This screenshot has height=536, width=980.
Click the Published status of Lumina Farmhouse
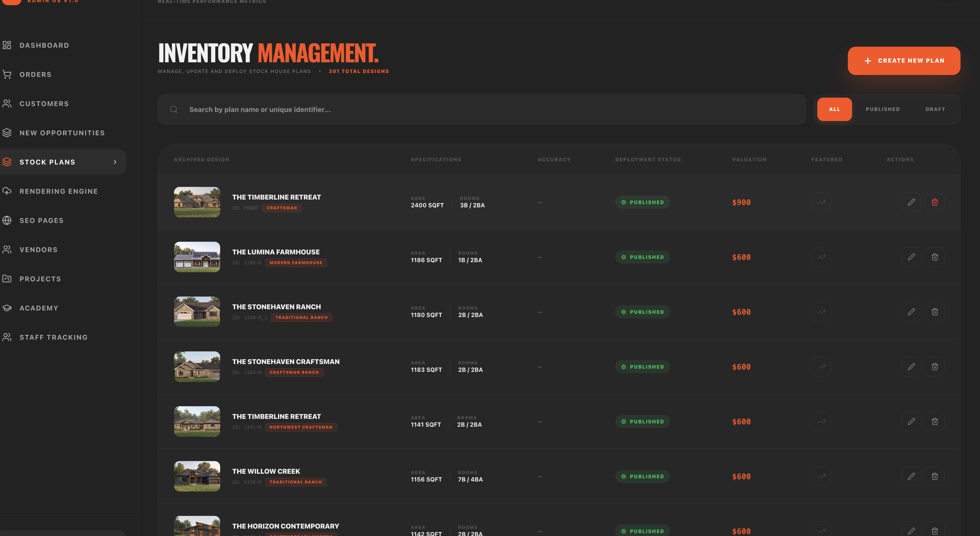pyautogui.click(x=643, y=257)
